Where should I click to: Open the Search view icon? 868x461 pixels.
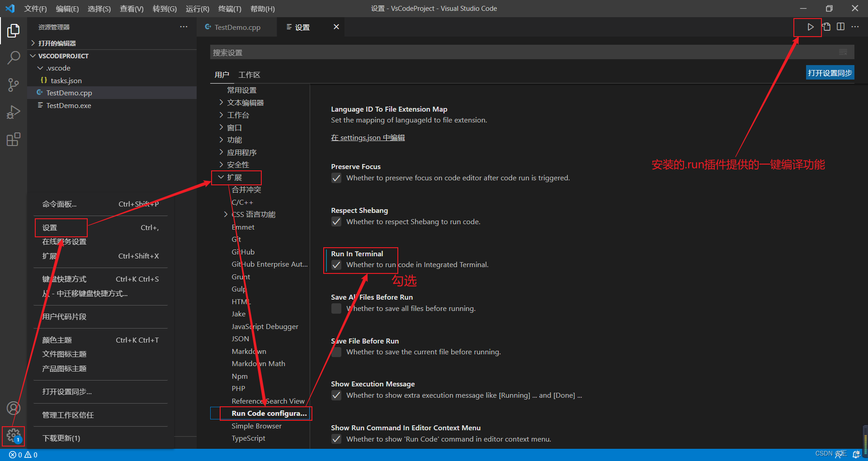tap(14, 58)
